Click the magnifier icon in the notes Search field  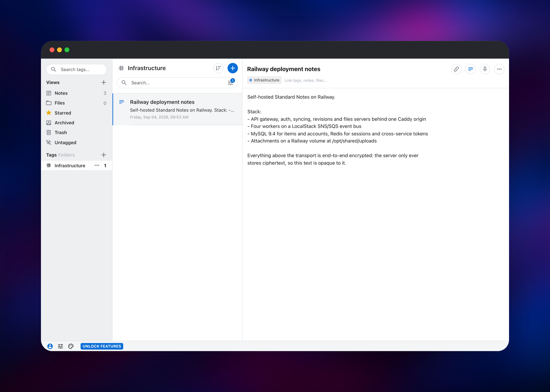pyautogui.click(x=124, y=83)
